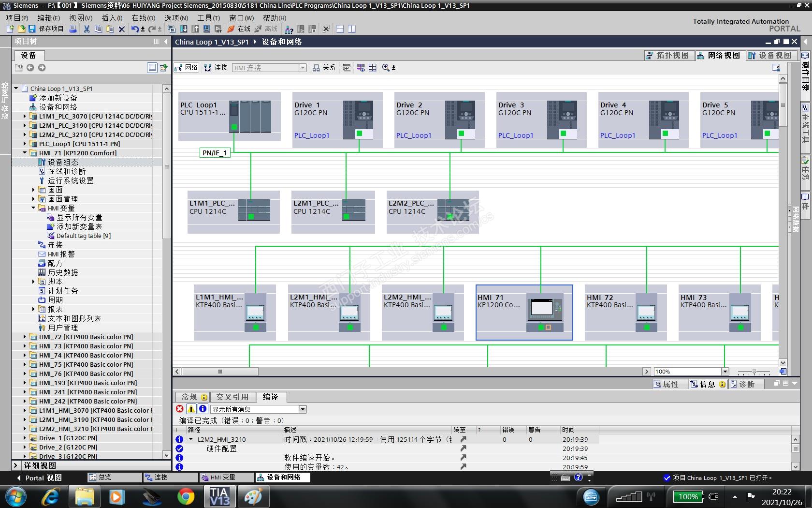Expand the HMI_72 tree node
Screen dimensions: 812x508
[x=25, y=337]
